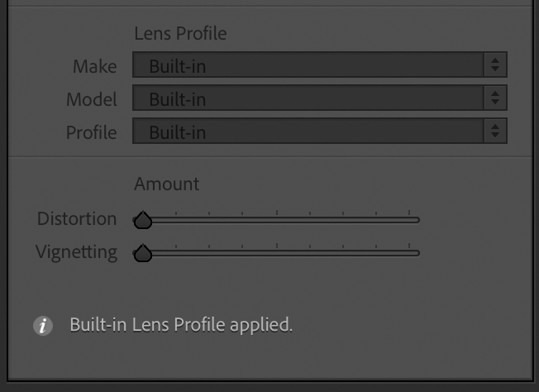
Task: Click the Amount heading
Action: click(167, 184)
